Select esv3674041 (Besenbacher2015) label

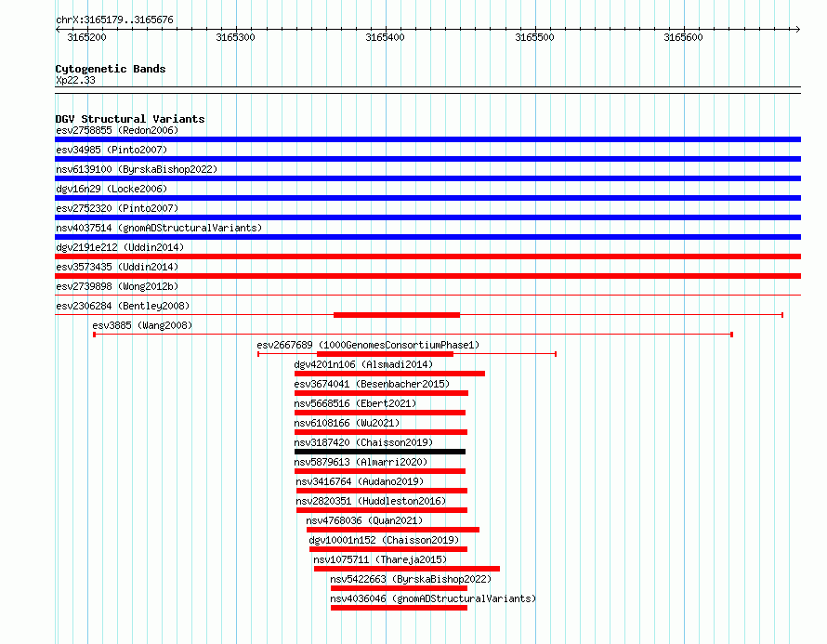click(372, 384)
